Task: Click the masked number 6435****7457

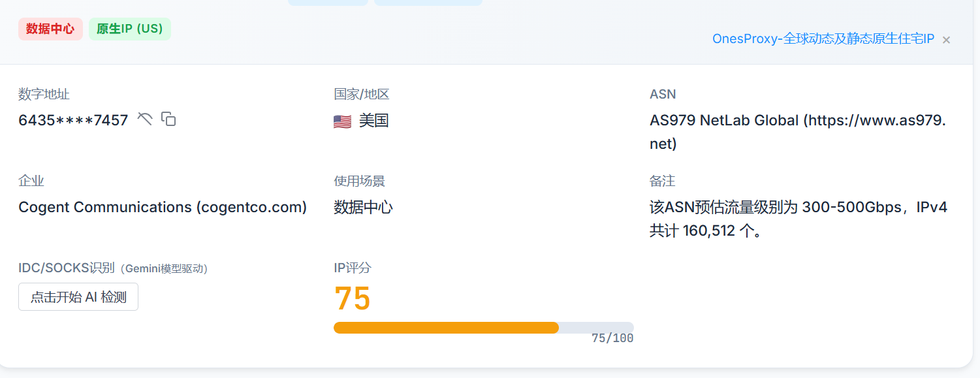Action: pos(72,119)
